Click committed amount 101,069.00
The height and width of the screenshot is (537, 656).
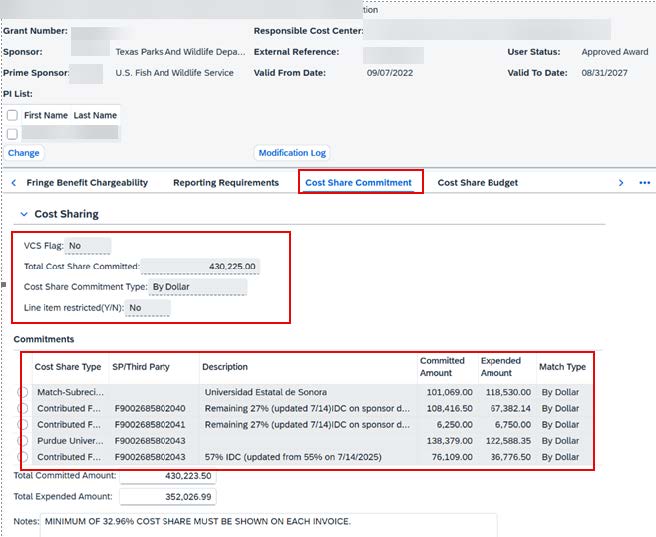pos(449,392)
